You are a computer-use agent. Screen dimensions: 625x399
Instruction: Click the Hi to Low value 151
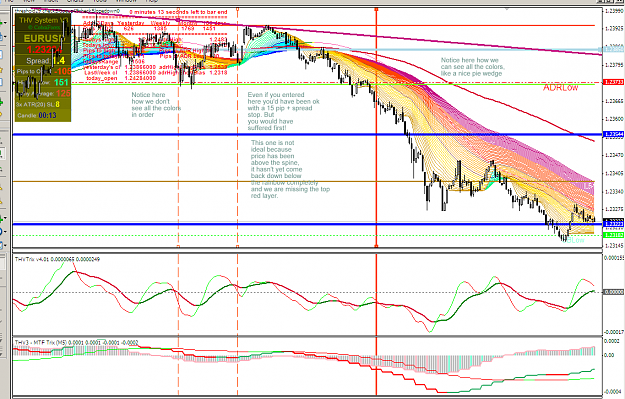point(61,83)
